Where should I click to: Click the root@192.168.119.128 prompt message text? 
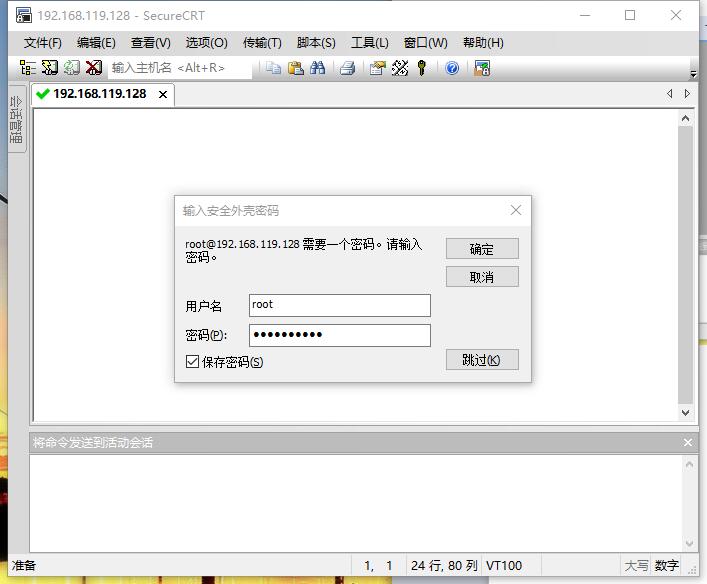tap(303, 251)
